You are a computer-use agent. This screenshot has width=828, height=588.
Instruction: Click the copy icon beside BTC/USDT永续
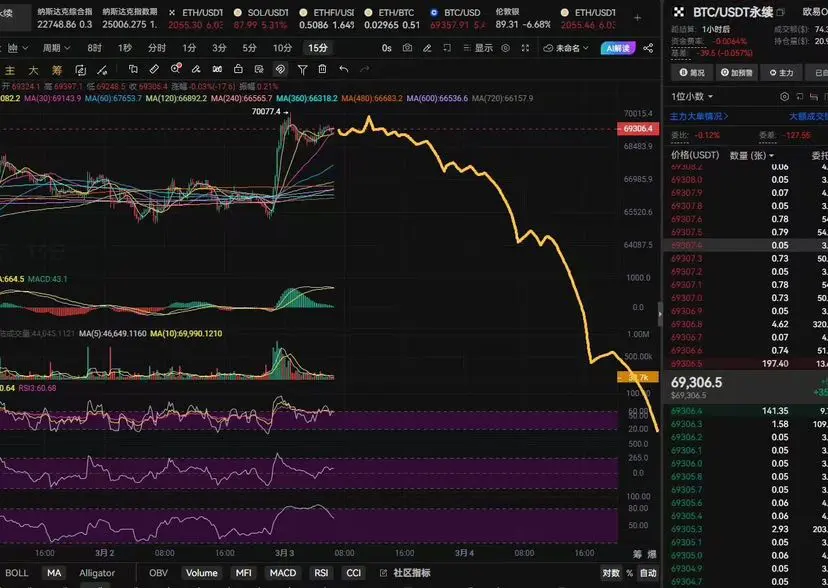(780, 12)
